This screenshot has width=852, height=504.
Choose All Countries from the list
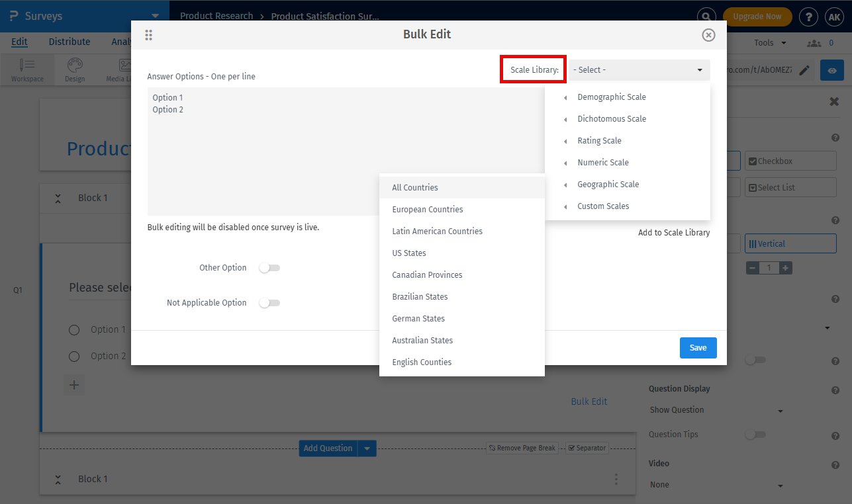462,188
